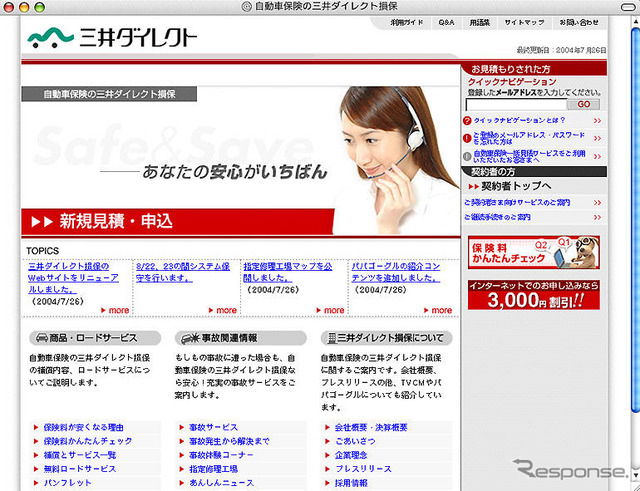Open 用語集 in the top navigation
This screenshot has width=640, height=491.
(x=480, y=23)
